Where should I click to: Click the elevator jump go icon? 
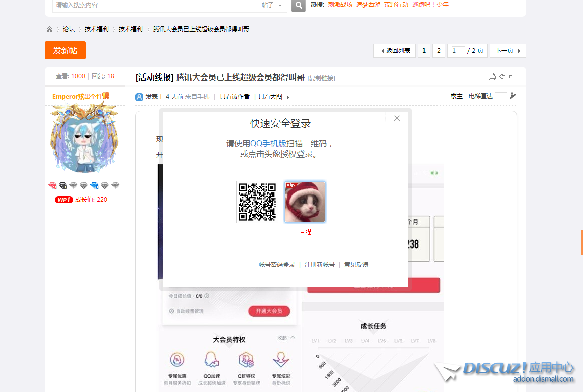tap(513, 96)
